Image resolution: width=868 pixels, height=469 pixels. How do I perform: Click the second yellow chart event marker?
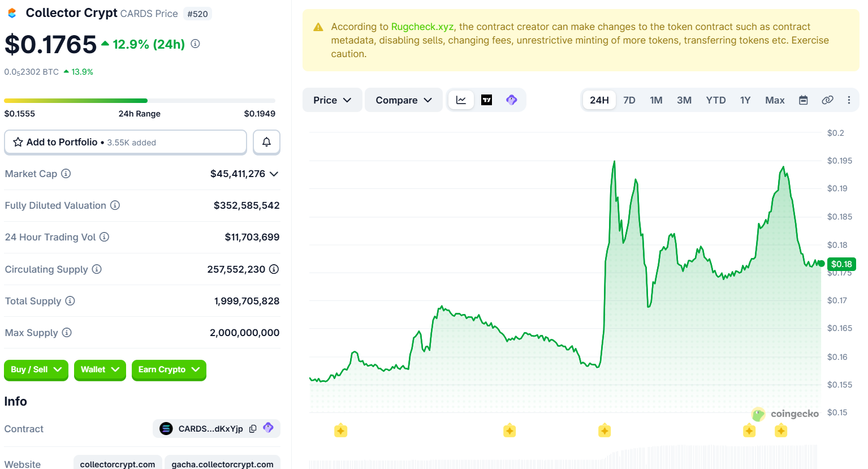[509, 431]
